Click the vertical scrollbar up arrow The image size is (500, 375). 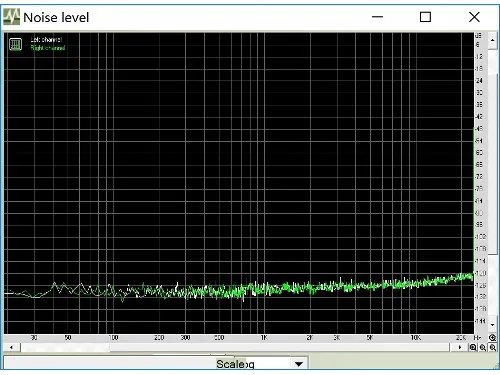pyautogui.click(x=493, y=40)
